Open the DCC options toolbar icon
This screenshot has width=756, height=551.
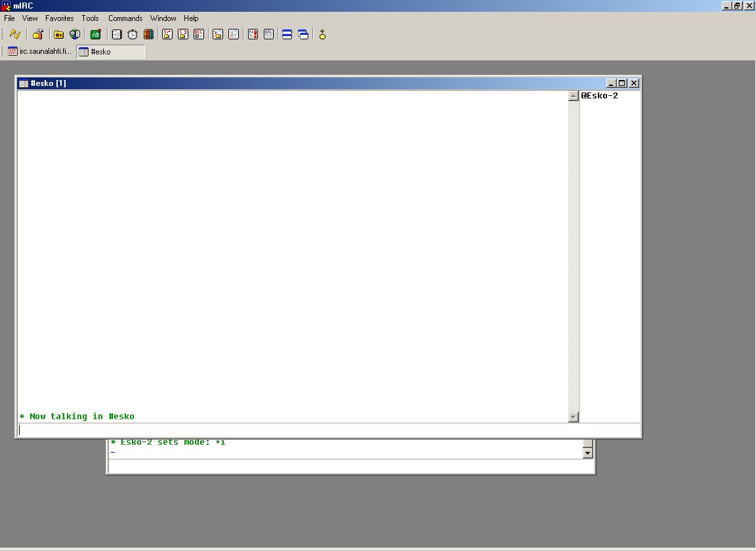pos(199,34)
